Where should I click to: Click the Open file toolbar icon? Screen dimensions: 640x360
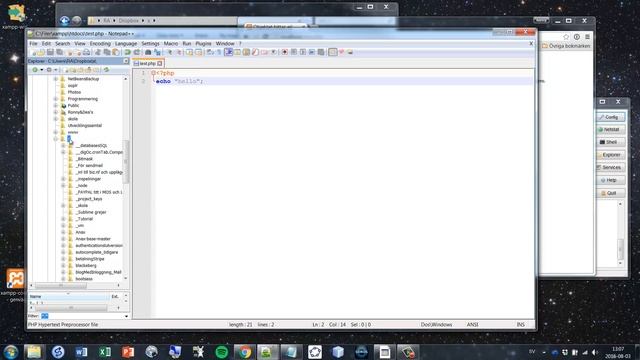pos(41,52)
